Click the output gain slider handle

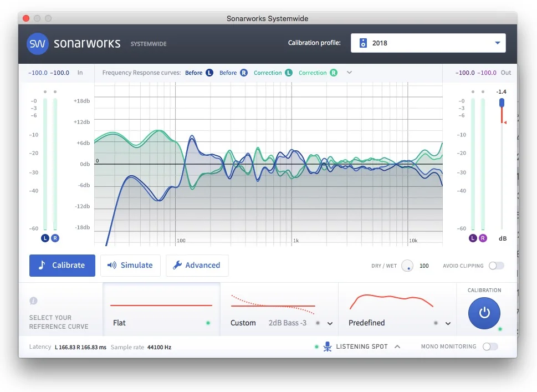[x=502, y=102]
